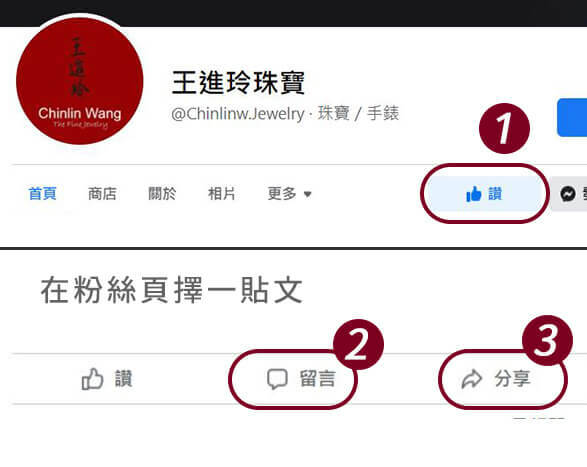Click the arrow beside 更多
The image size is (587, 467).
point(308,194)
